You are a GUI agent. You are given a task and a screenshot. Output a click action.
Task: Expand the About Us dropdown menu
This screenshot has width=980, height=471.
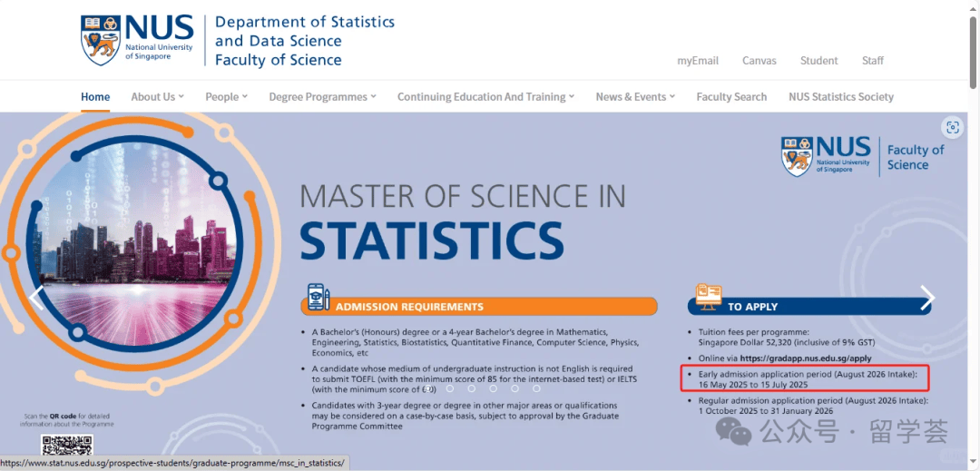pyautogui.click(x=157, y=97)
